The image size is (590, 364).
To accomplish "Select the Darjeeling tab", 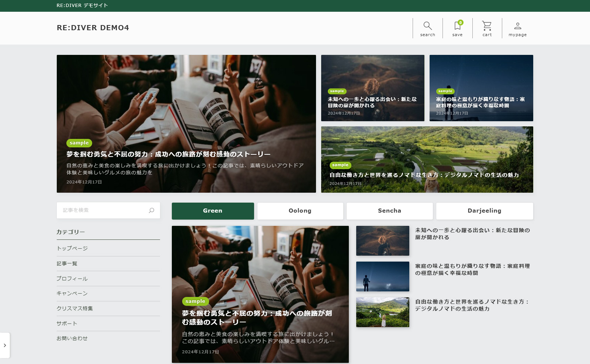I will click(484, 211).
